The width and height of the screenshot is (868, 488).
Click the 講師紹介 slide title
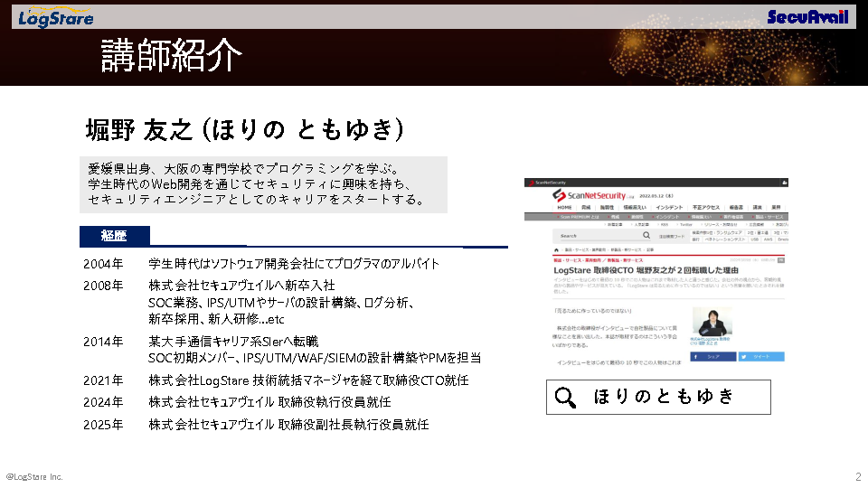click(171, 56)
